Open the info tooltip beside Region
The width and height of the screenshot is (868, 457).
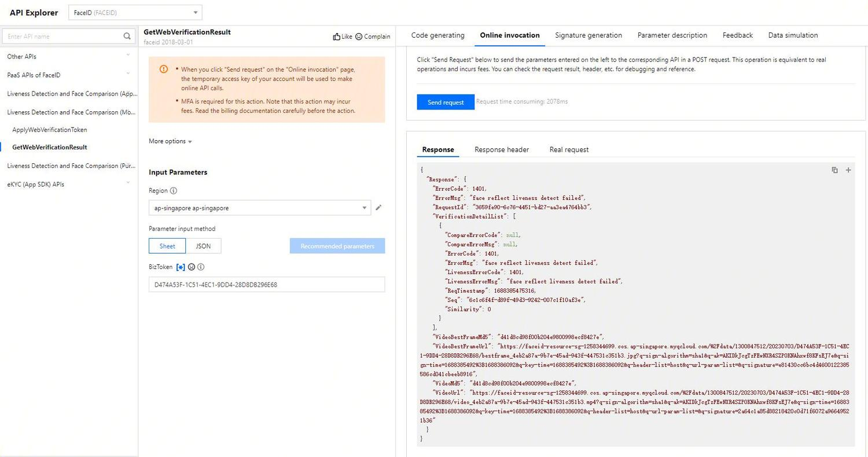(x=174, y=190)
